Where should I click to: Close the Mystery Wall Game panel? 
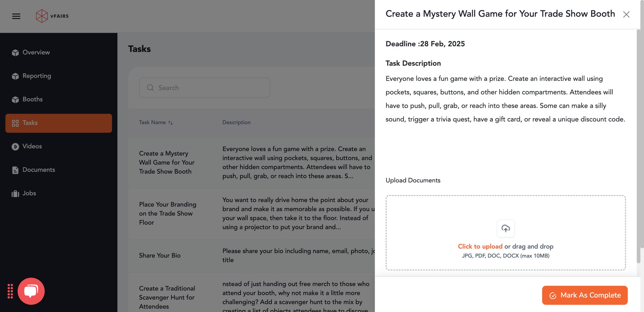click(626, 14)
